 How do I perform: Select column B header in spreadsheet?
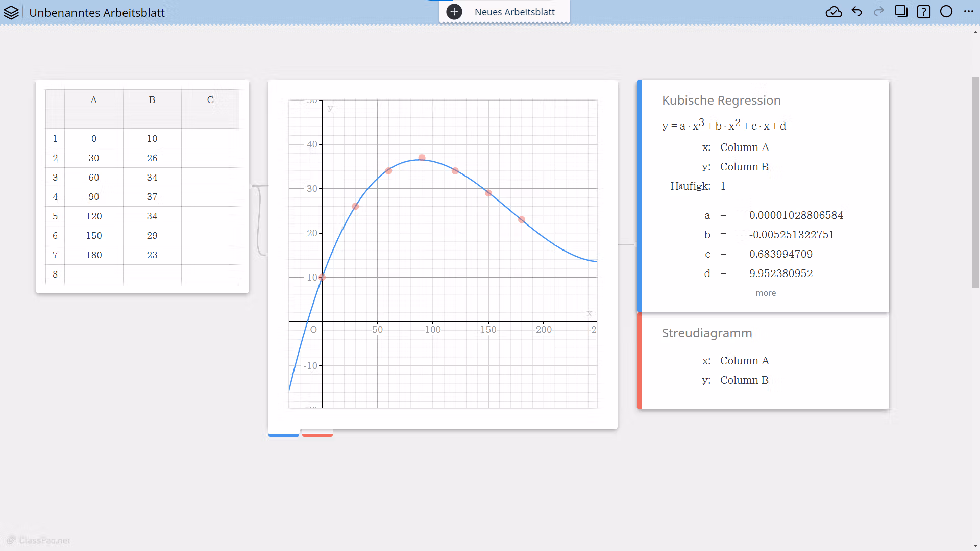click(x=152, y=100)
